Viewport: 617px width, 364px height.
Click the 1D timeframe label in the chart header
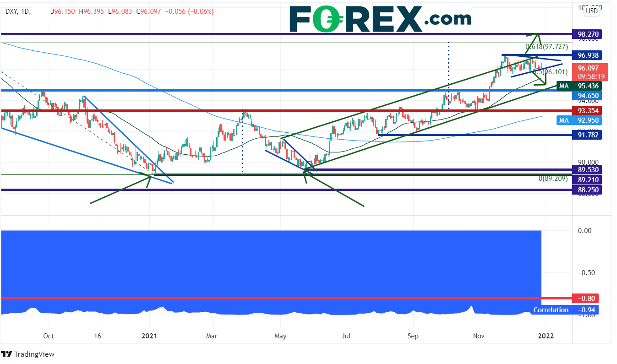coord(26,11)
